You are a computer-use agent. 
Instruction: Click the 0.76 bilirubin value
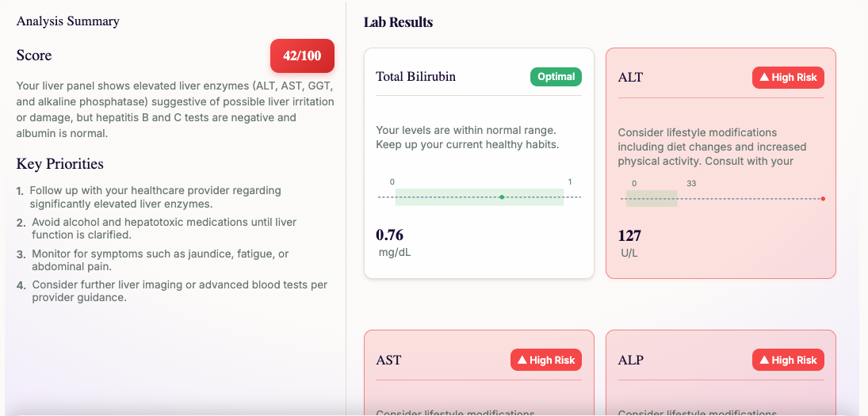tap(389, 235)
